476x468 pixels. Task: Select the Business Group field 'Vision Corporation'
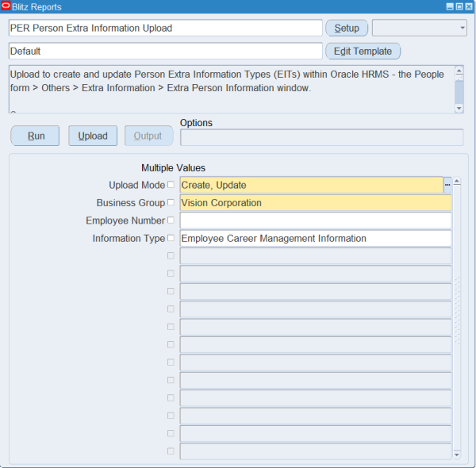[x=316, y=203]
